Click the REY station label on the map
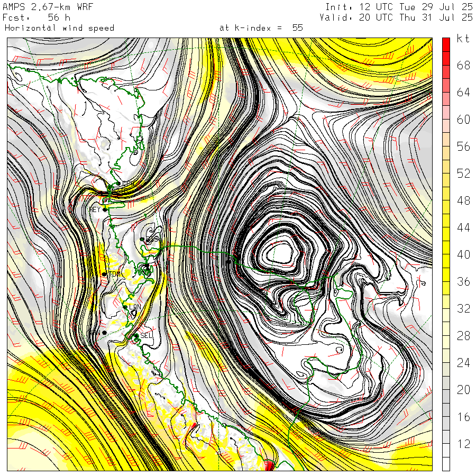 tap(95, 209)
